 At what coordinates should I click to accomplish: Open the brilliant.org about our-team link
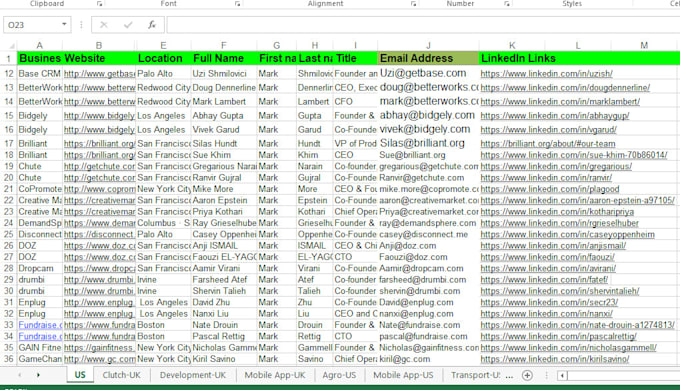[548, 144]
